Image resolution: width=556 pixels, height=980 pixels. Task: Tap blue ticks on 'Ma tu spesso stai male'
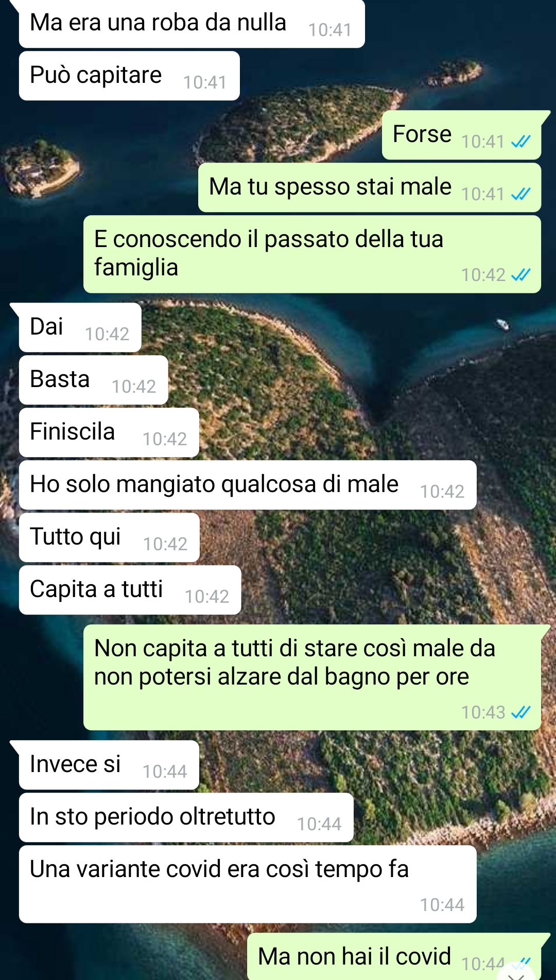[521, 194]
